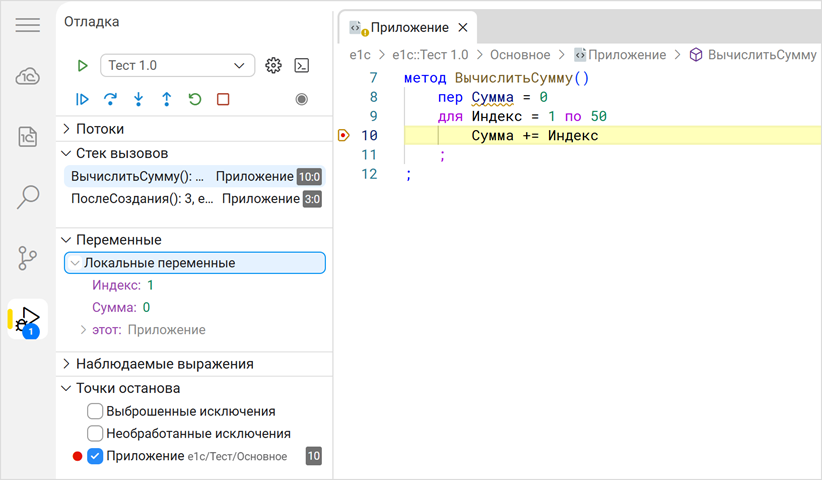Click 'метод ВычислитьСумму()' code line
This screenshot has height=480, width=822.
[496, 78]
